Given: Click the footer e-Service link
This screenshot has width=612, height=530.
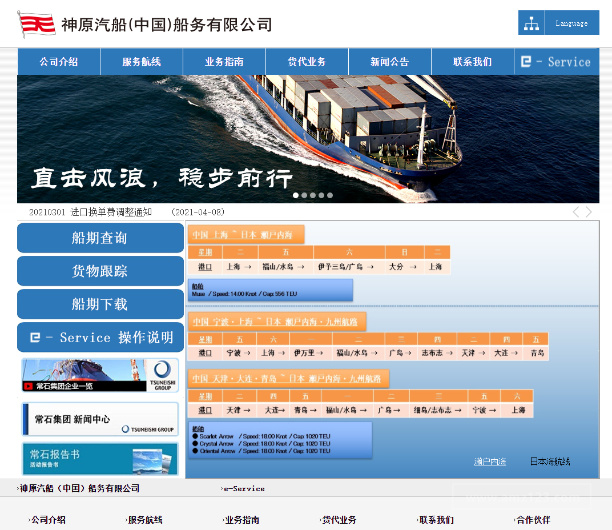Looking at the screenshot, I should click(x=243, y=488).
